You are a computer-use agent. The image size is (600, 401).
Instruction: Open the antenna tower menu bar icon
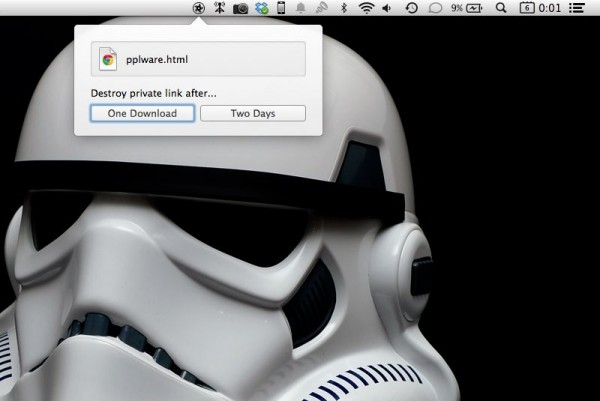[x=219, y=8]
